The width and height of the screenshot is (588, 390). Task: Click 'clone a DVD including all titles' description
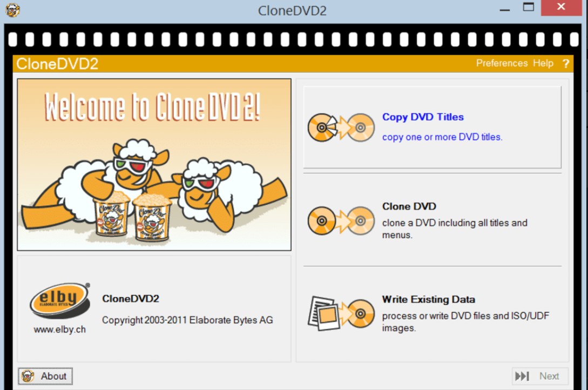pos(455,228)
